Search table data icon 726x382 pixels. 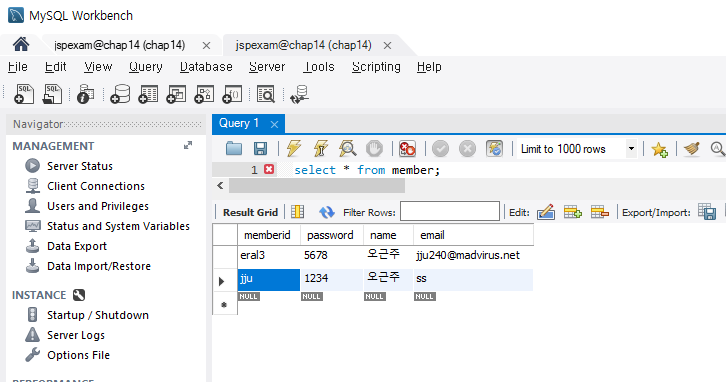[x=266, y=94]
